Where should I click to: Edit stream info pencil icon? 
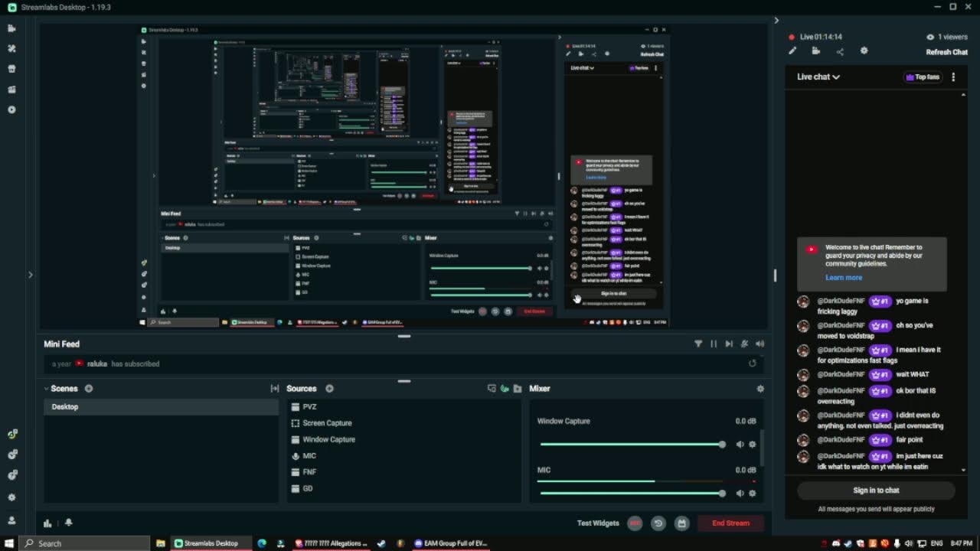[x=792, y=51]
